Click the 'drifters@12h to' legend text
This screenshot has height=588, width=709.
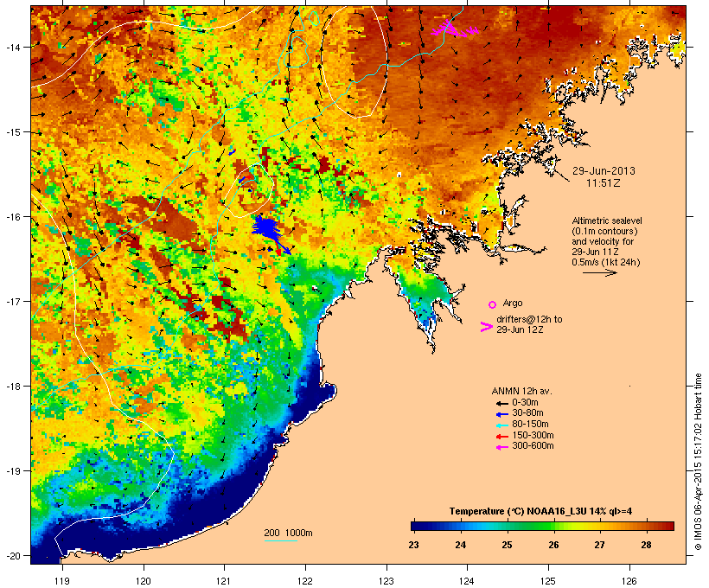(x=529, y=319)
